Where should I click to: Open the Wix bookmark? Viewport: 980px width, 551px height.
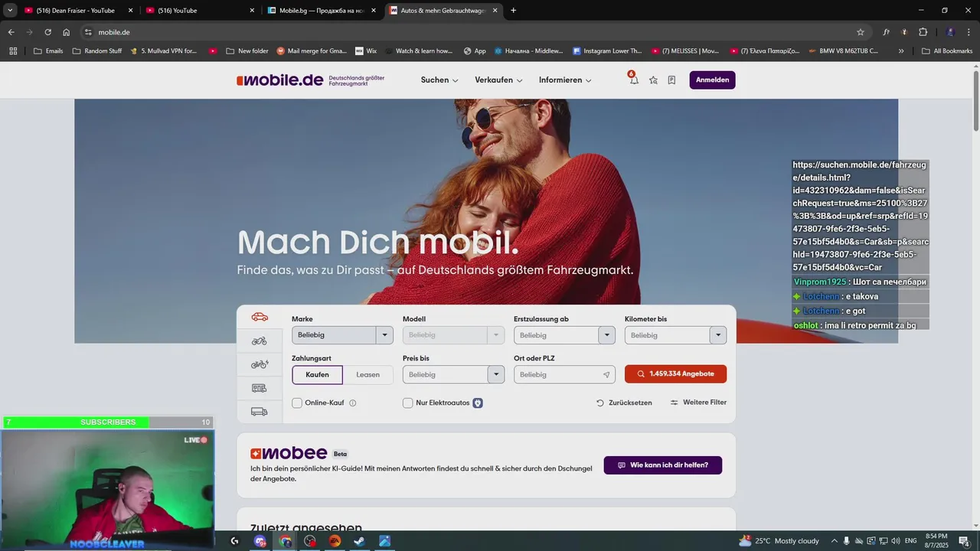(366, 51)
